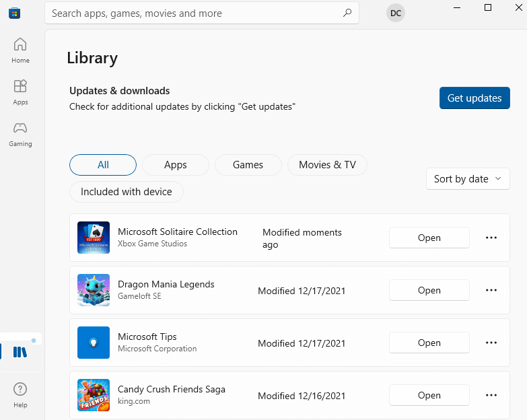This screenshot has height=420, width=527.
Task: Focus the search apps, games, movies field
Action: (202, 13)
